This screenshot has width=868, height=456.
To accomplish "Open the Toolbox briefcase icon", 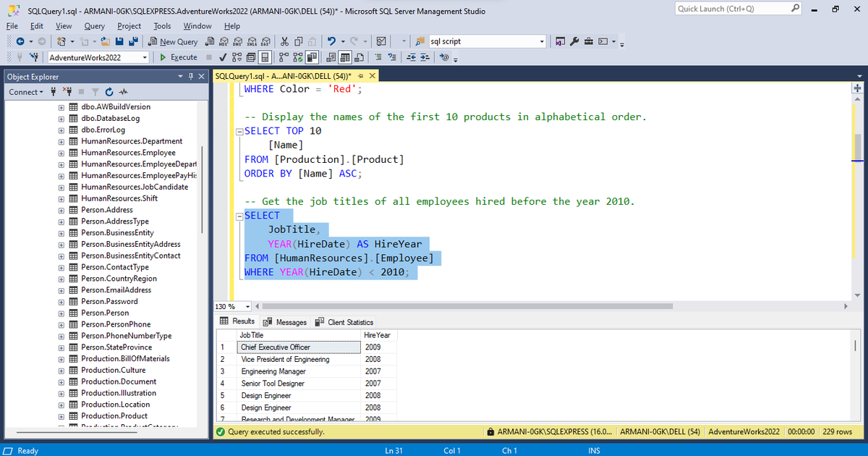I will pos(589,42).
